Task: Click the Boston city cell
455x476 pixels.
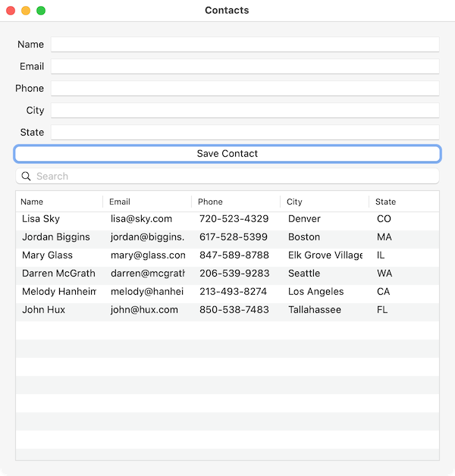Action: (304, 237)
